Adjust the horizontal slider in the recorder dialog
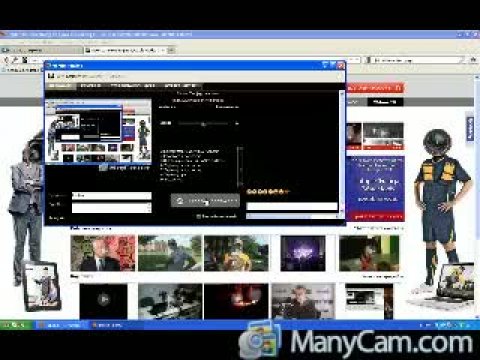The image size is (480, 360). click(203, 124)
